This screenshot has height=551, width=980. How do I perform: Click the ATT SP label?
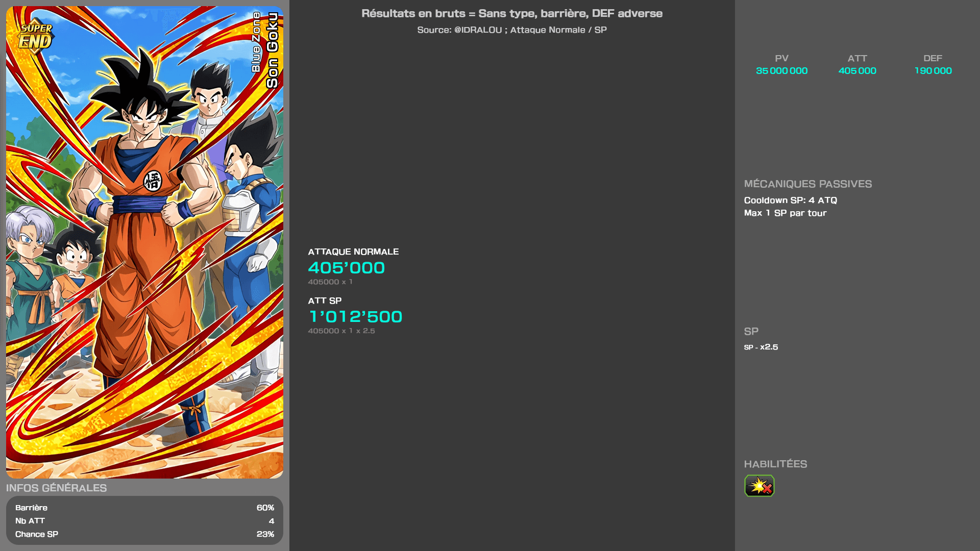pyautogui.click(x=325, y=301)
